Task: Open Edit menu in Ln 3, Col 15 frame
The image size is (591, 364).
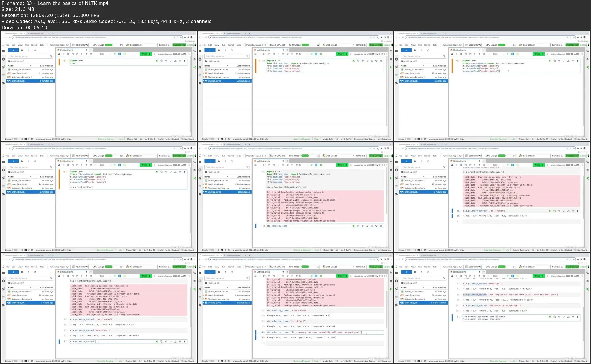Action: (x=210, y=45)
